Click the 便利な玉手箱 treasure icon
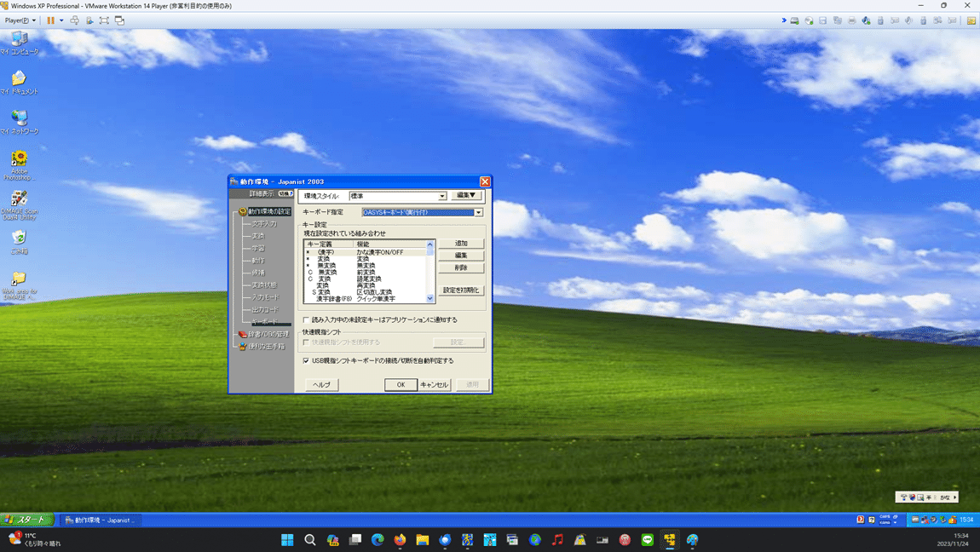 coord(243,347)
